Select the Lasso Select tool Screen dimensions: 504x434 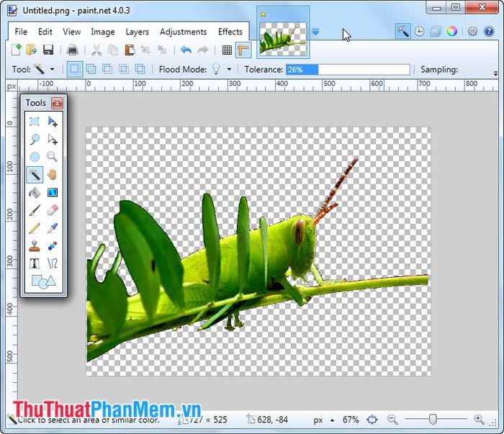coord(35,140)
